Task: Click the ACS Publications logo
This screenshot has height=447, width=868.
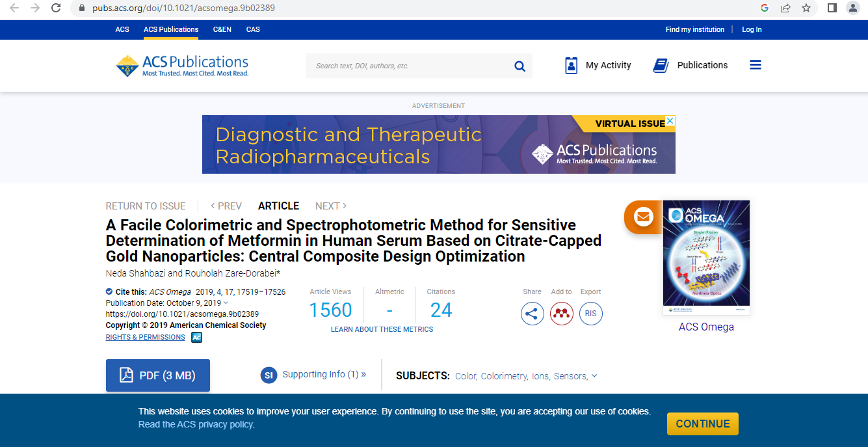Action: [x=182, y=66]
